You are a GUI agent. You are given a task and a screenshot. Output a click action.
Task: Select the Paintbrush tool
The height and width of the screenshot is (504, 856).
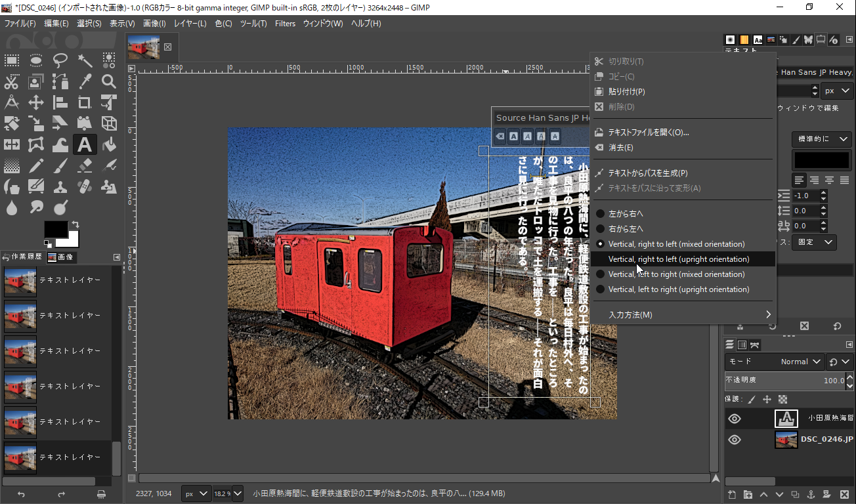click(60, 165)
